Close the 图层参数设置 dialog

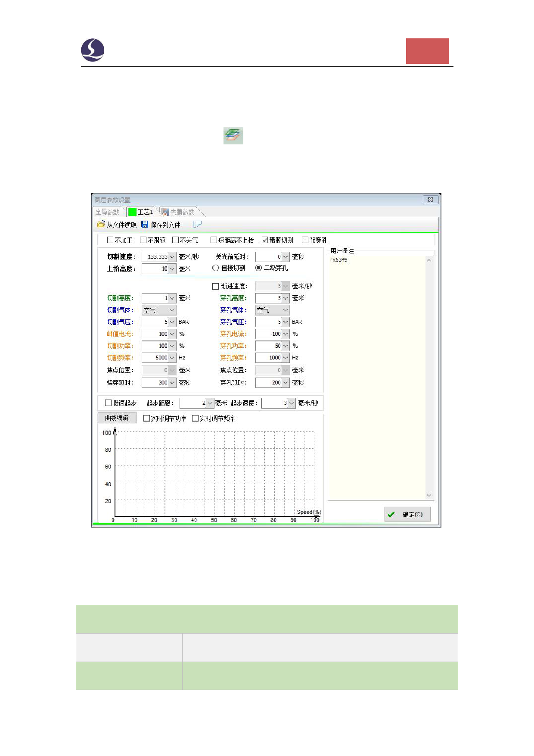coord(430,200)
